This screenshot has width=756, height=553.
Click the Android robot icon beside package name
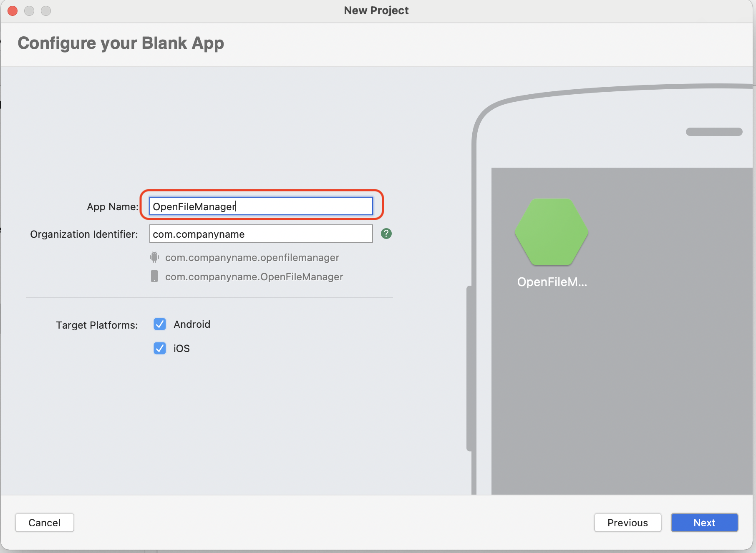point(154,257)
